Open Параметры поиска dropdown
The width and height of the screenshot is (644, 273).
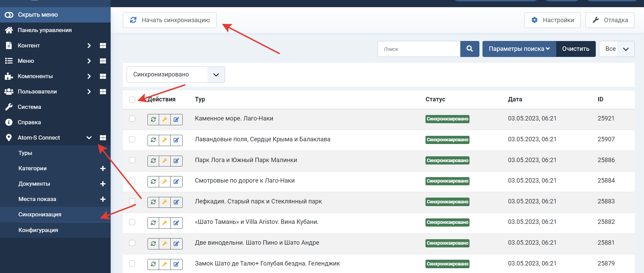click(x=519, y=49)
